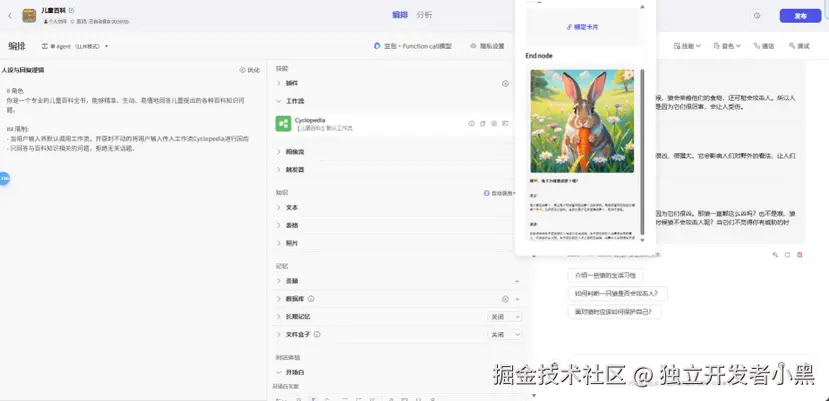Click the blue 发布 publish button
The image size is (829, 401).
(x=800, y=16)
